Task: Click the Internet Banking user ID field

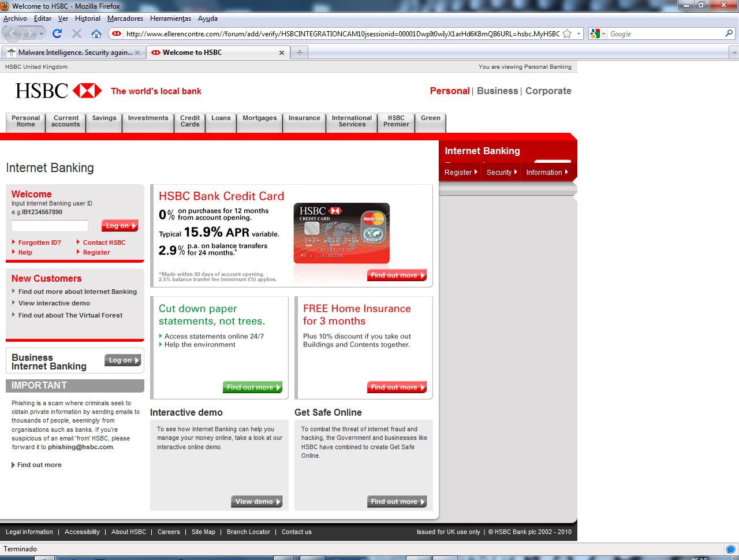Action: point(50,226)
